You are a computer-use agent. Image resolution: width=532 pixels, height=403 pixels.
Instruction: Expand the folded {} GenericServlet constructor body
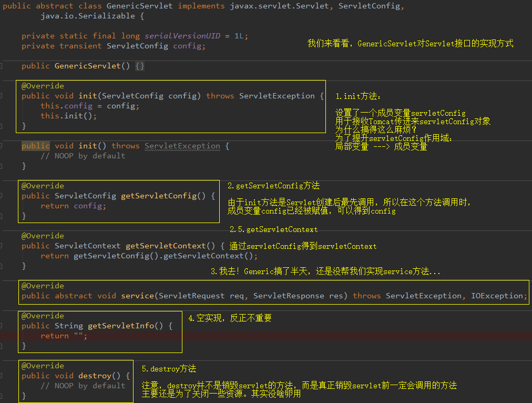140,66
